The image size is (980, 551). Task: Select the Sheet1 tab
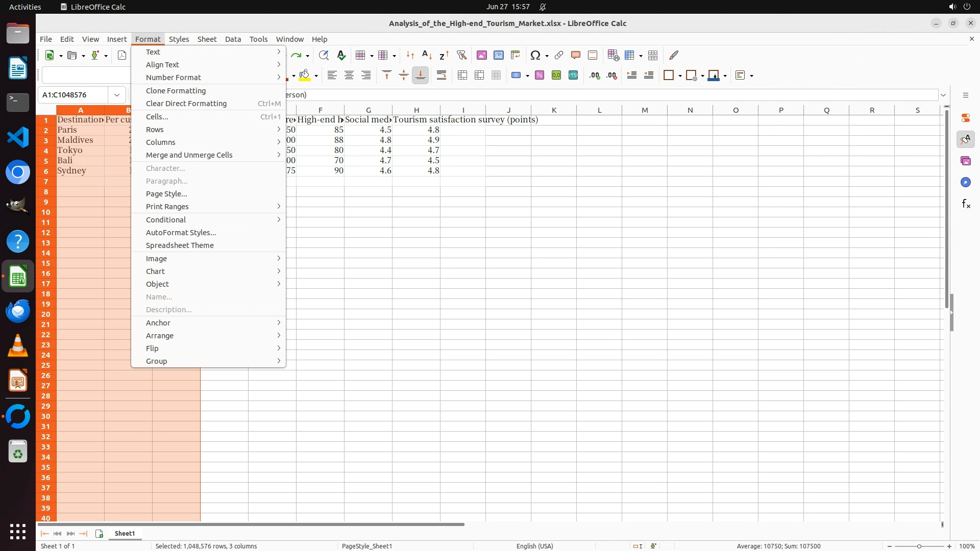pyautogui.click(x=125, y=534)
